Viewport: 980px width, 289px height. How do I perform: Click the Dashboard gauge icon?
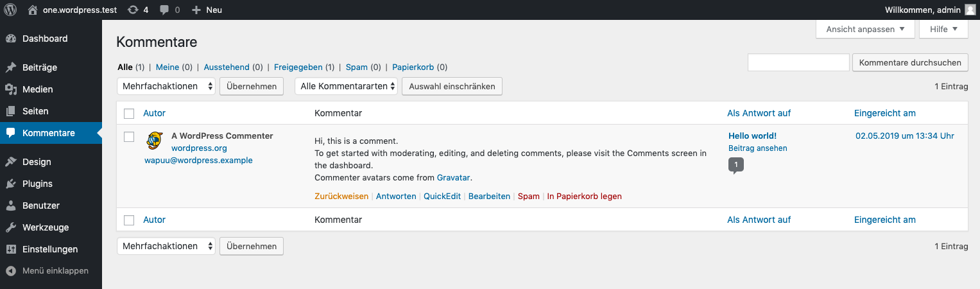click(x=11, y=39)
